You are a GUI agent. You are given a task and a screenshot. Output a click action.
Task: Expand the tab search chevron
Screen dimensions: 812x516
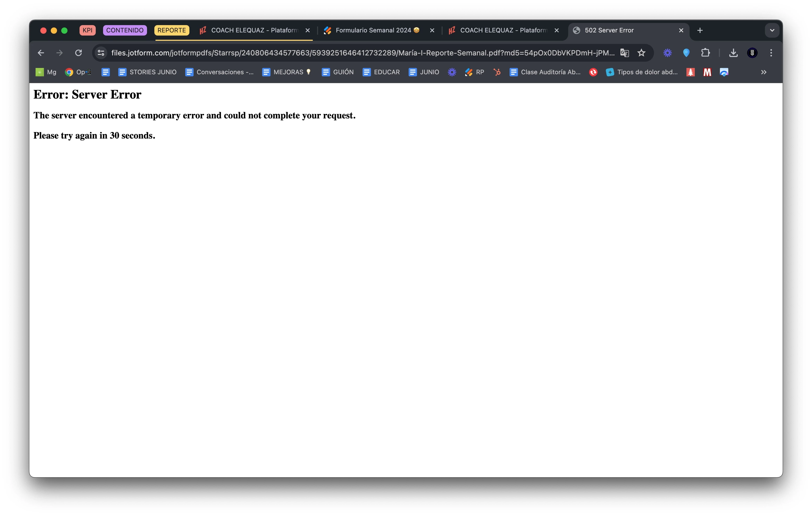pyautogui.click(x=772, y=30)
